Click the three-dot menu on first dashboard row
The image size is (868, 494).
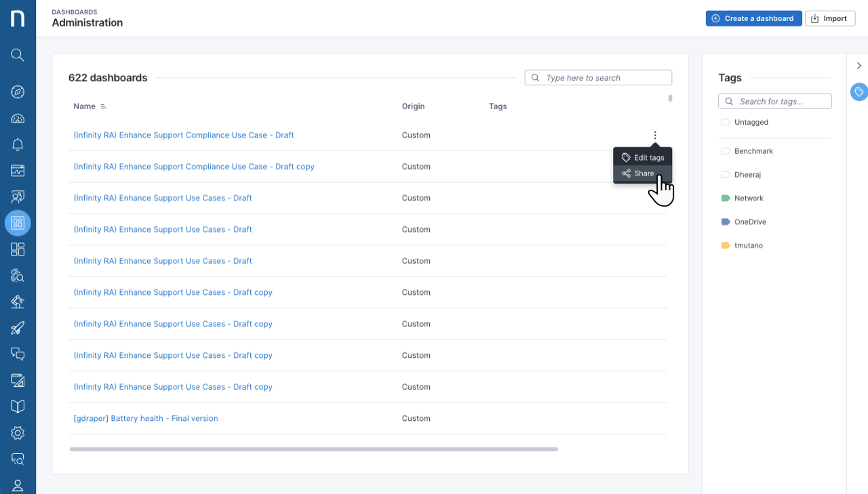[655, 136]
